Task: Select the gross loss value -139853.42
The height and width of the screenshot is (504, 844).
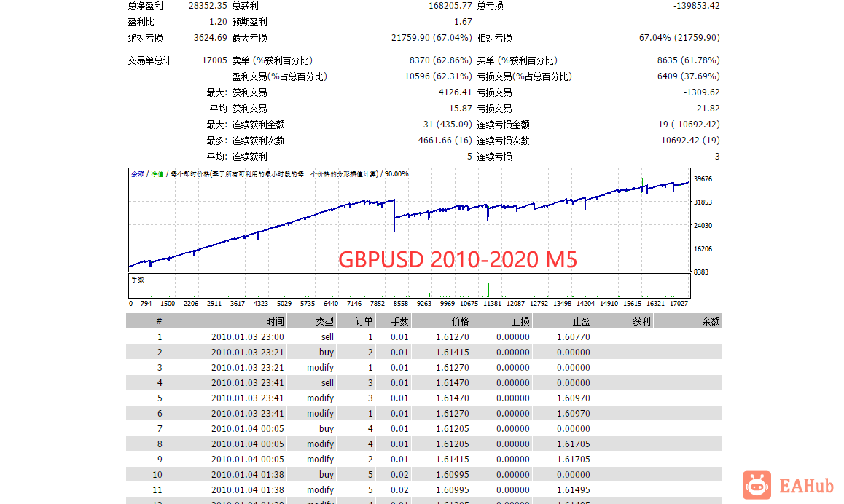Action: pyautogui.click(x=697, y=6)
